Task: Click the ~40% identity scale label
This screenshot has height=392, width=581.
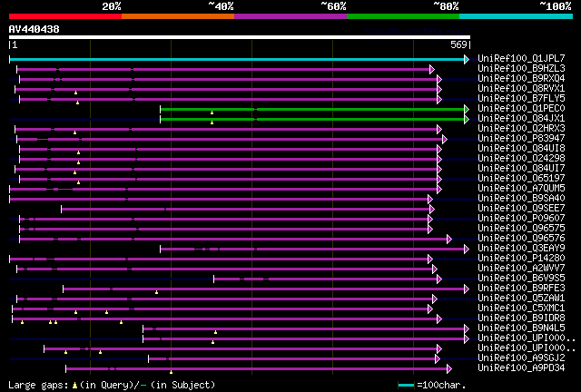Action: [x=222, y=6]
